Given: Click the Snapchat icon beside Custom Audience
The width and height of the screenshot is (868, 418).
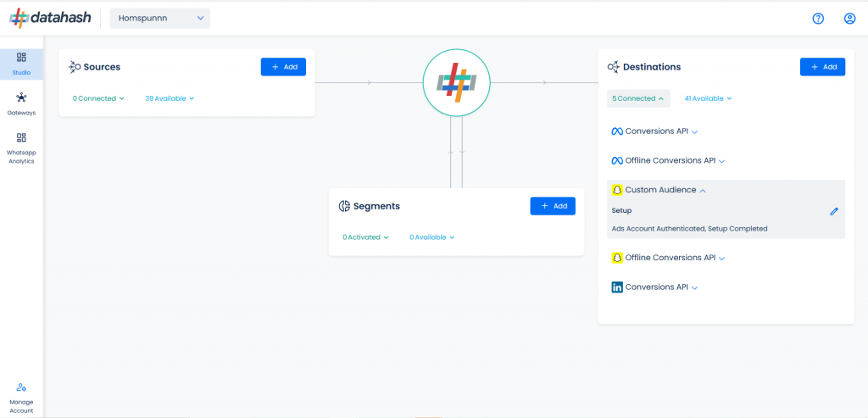Looking at the screenshot, I should pos(617,190).
